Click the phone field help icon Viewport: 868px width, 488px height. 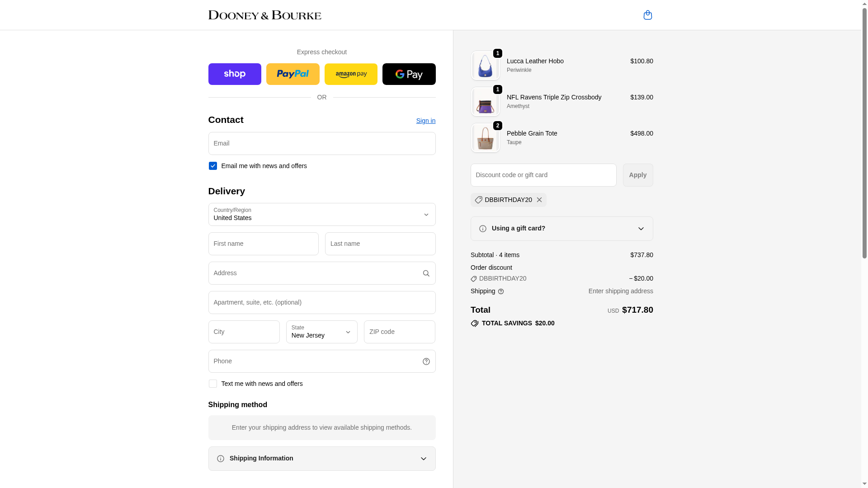426,361
